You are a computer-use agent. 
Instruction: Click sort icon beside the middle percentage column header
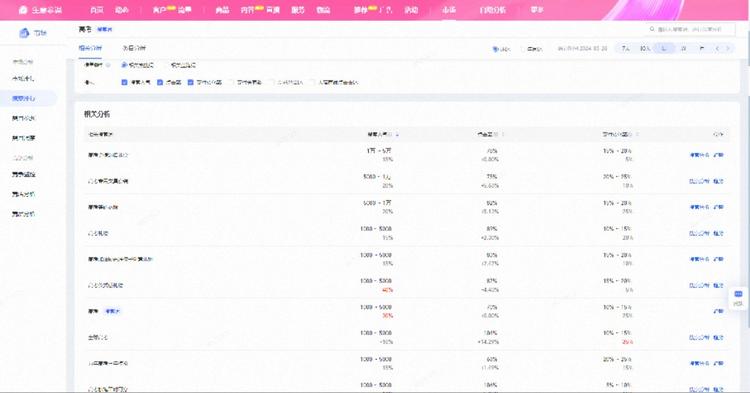[x=502, y=134]
